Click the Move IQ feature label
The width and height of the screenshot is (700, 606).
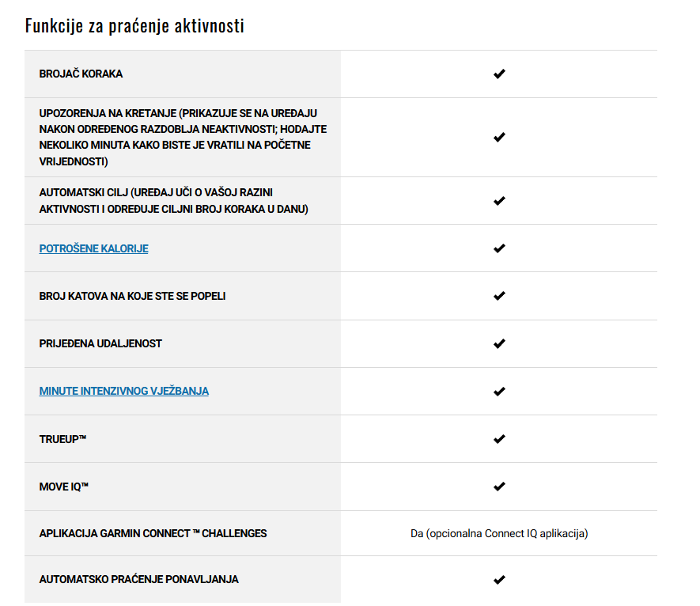64,487
